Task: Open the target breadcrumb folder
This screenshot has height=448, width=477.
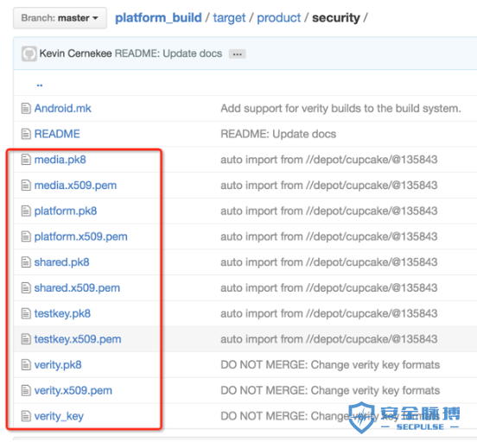Action: (x=229, y=17)
